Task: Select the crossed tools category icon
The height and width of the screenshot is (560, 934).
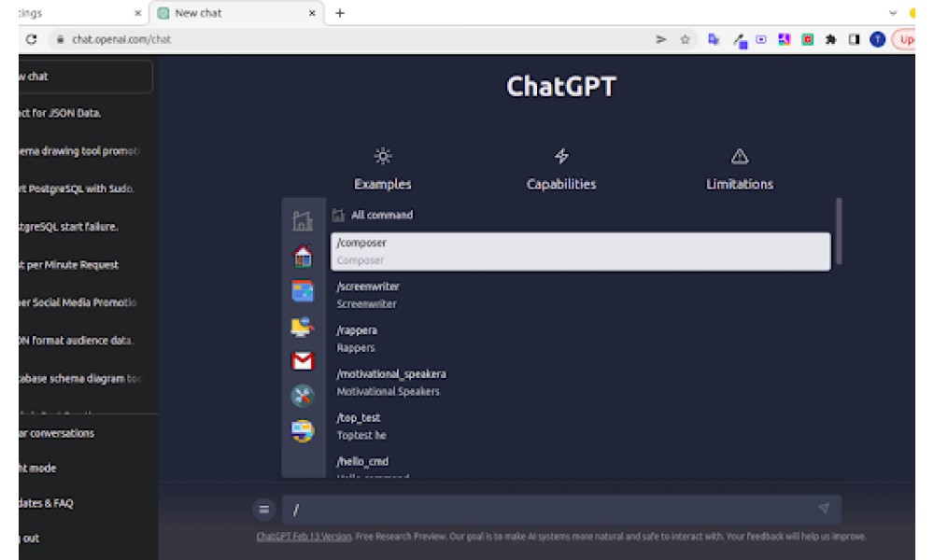Action: (303, 396)
